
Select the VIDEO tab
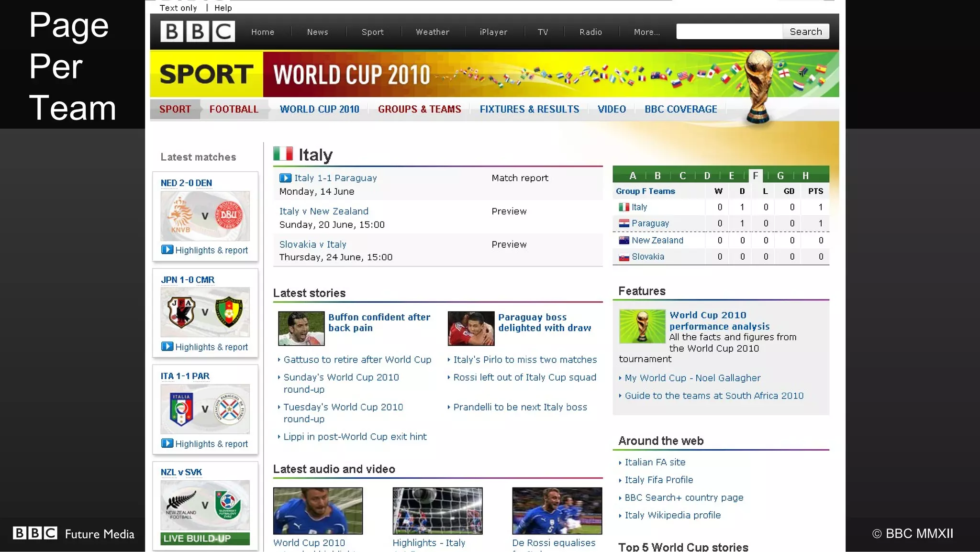click(x=612, y=109)
